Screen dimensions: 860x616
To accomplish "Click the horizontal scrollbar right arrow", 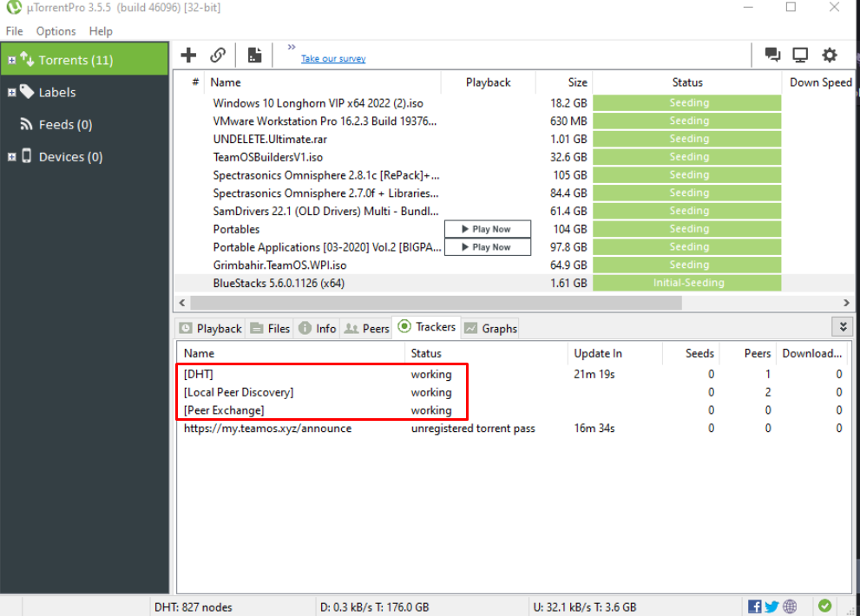I will coord(846,302).
